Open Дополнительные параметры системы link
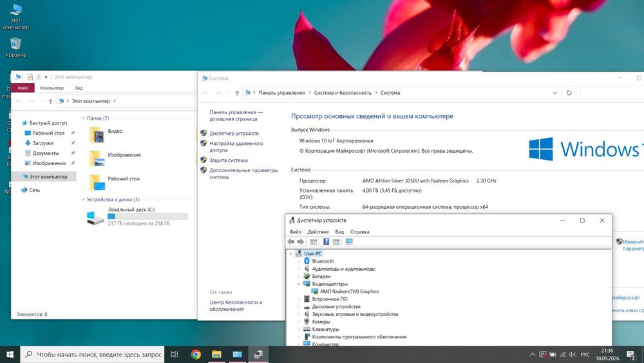This screenshot has height=363, width=644. (243, 173)
